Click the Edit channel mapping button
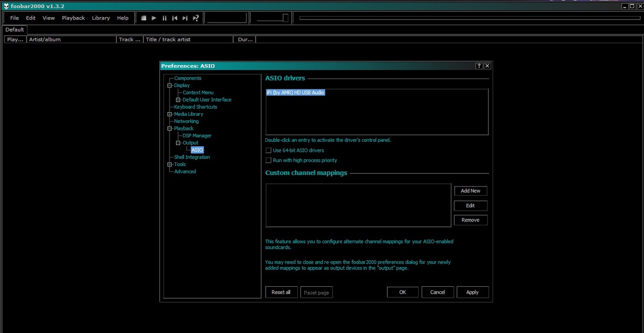The height and width of the screenshot is (333, 644). point(470,205)
